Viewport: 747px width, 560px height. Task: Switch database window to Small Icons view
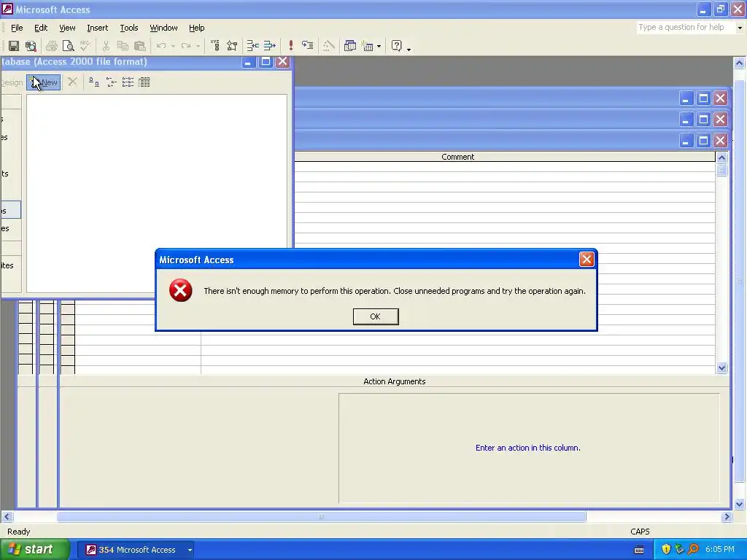point(111,82)
